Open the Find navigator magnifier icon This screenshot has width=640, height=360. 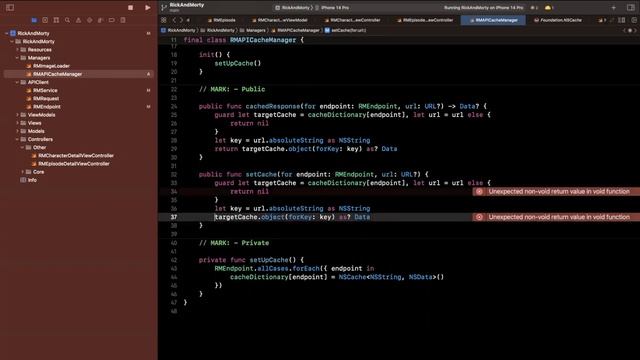[x=67, y=20]
